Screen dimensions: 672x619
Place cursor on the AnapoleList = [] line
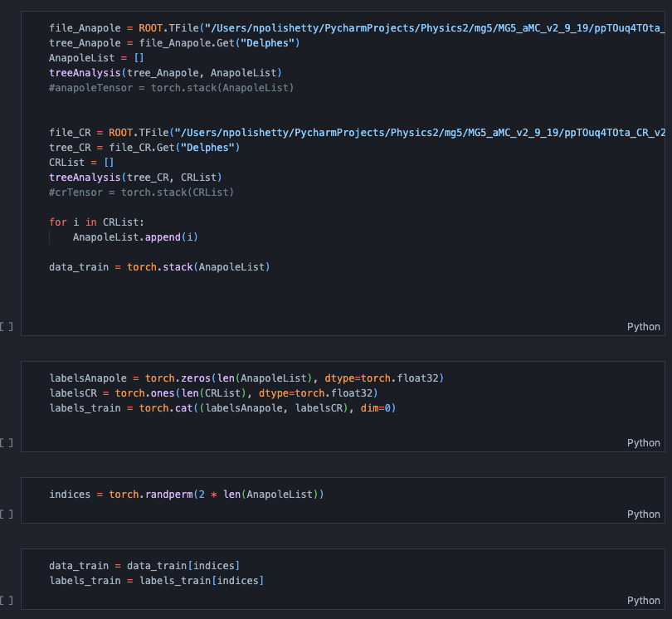click(x=96, y=58)
